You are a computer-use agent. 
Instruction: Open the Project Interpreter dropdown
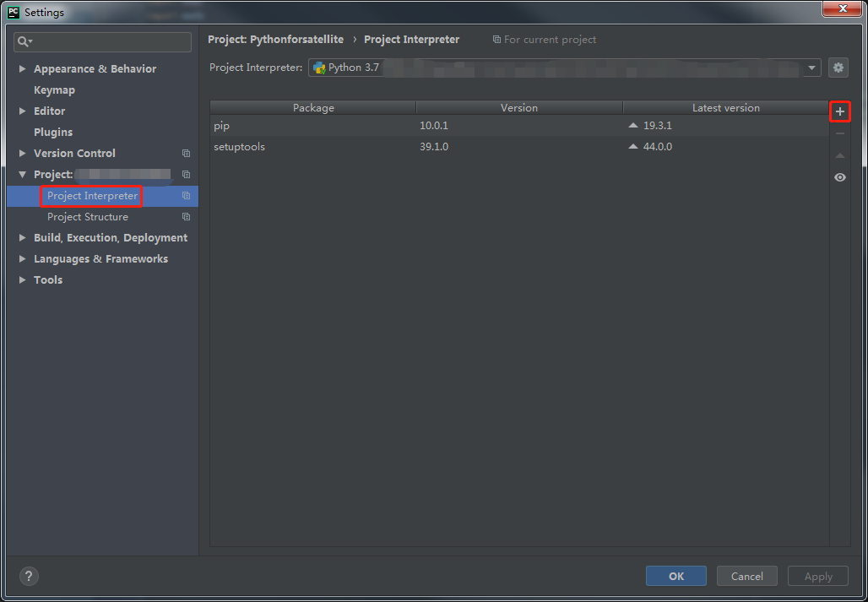coord(811,68)
